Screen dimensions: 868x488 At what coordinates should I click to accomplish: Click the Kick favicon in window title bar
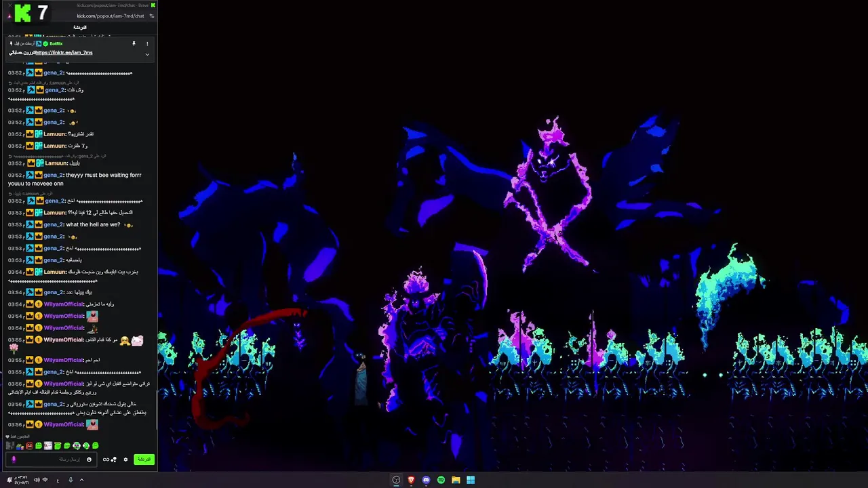tap(153, 5)
